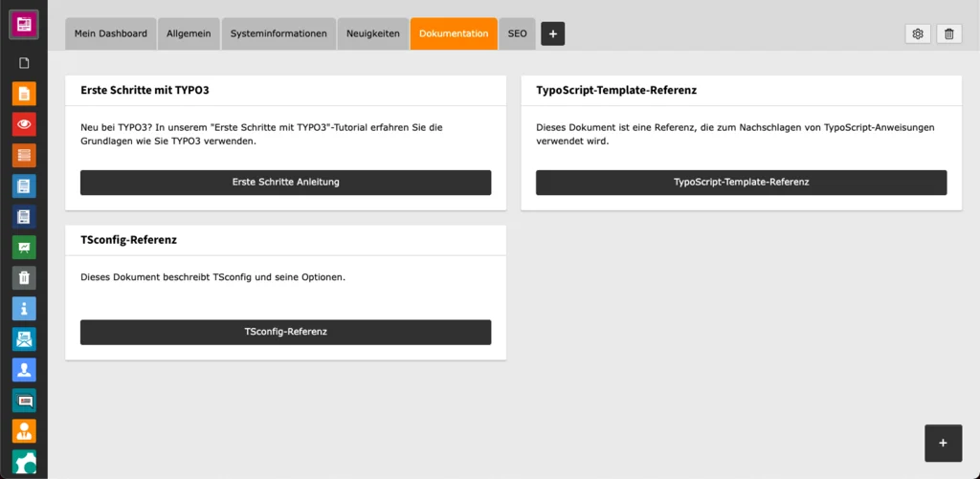Open the orange Page module icon
Image resolution: width=980 pixels, height=479 pixels.
(24, 94)
